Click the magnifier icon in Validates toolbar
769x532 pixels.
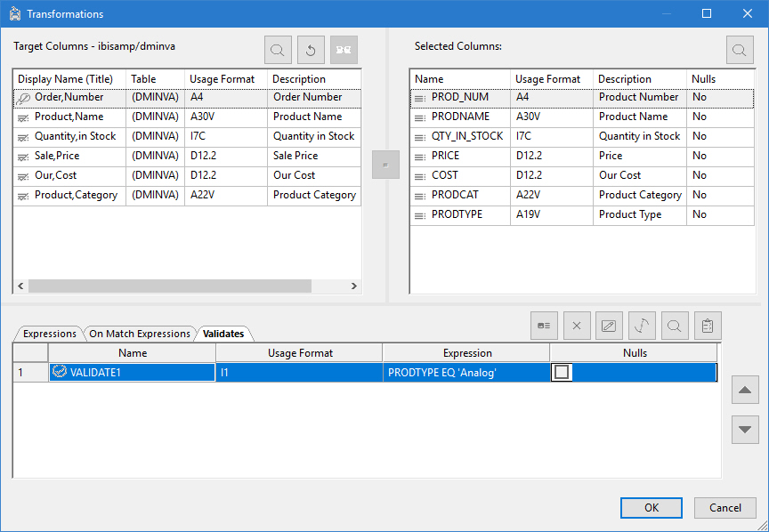coord(675,326)
